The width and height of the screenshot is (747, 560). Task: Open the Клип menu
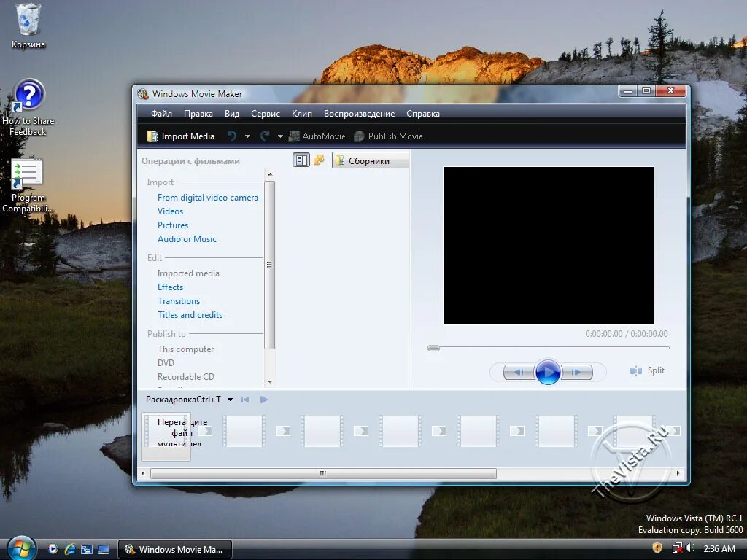coord(302,113)
